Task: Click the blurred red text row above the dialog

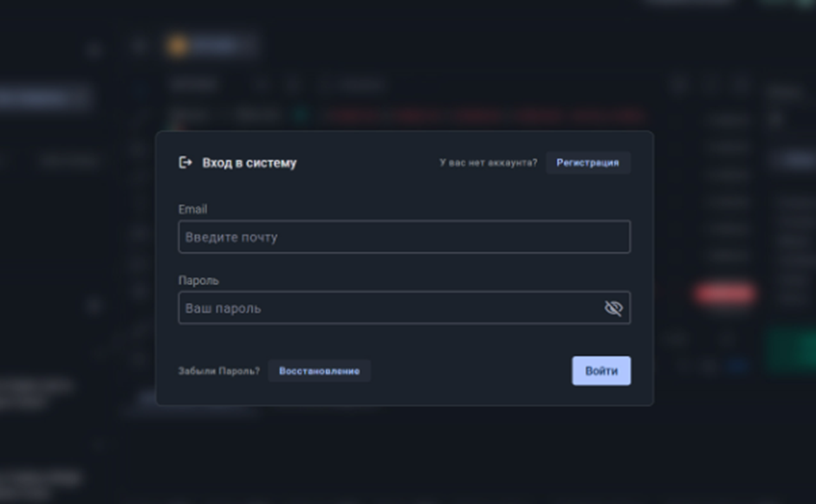Action: 486,115
